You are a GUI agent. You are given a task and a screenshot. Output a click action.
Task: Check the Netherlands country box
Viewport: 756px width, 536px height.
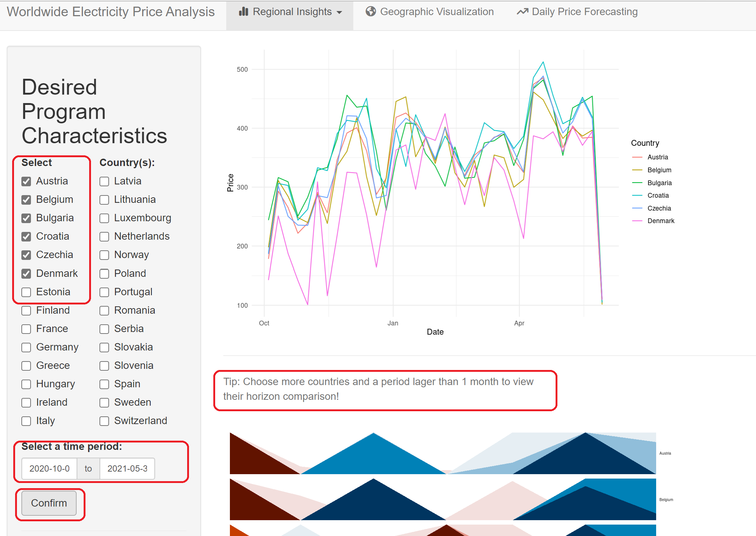(x=104, y=237)
